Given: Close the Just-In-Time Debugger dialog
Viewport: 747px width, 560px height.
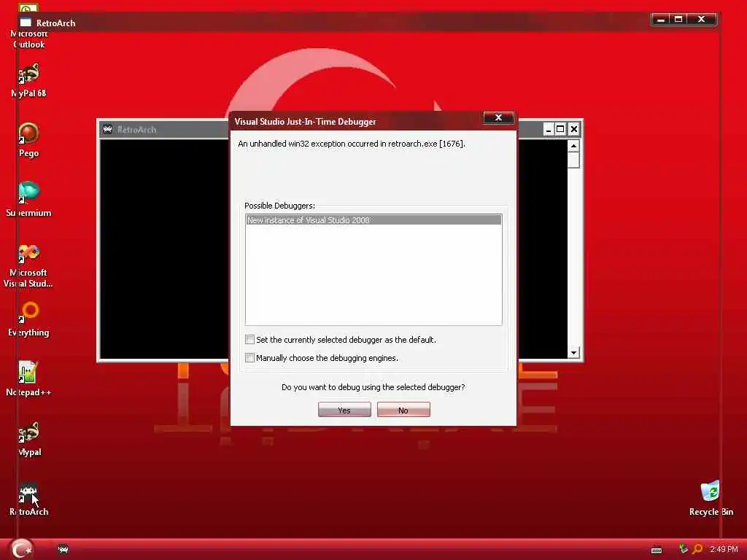Looking at the screenshot, I should pos(498,117).
